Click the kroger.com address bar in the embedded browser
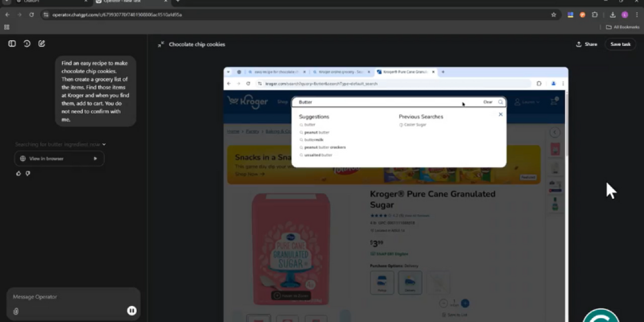This screenshot has height=322, width=644. click(x=394, y=83)
